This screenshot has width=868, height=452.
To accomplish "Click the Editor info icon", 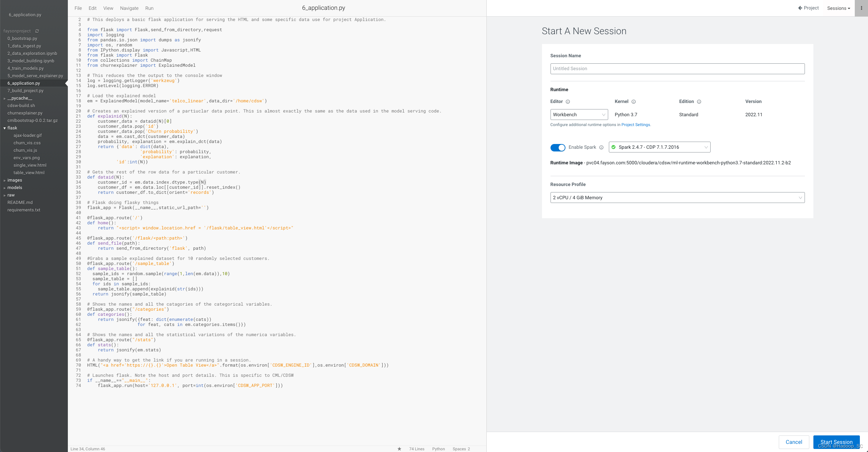I will point(568,102).
